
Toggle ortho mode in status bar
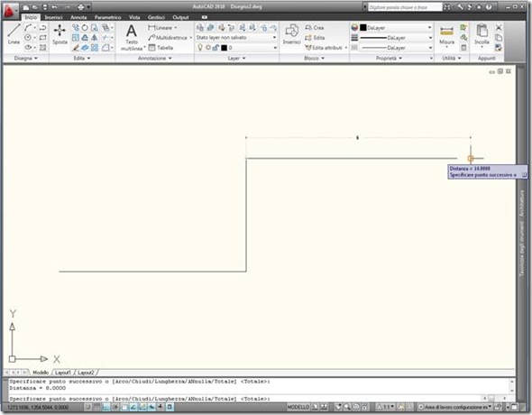pyautogui.click(x=106, y=407)
